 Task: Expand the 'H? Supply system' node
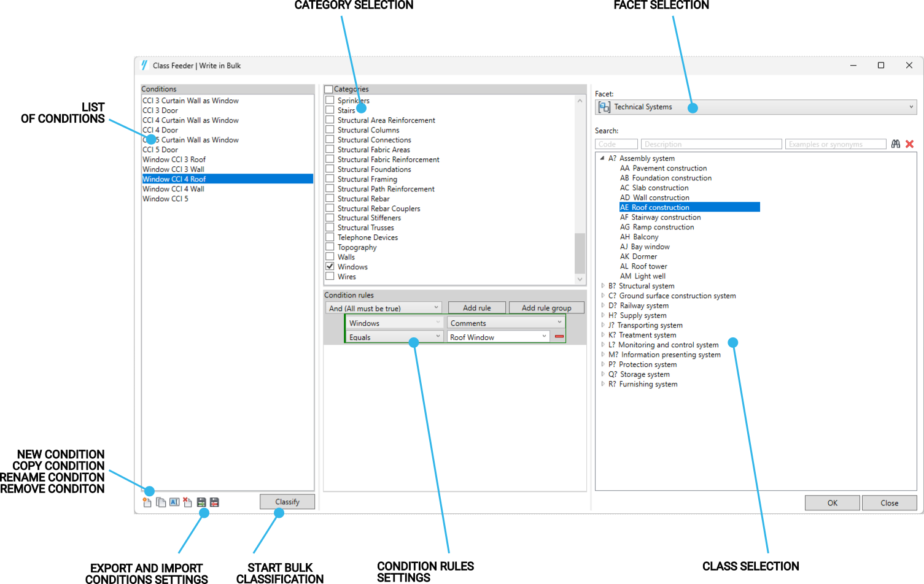click(602, 315)
